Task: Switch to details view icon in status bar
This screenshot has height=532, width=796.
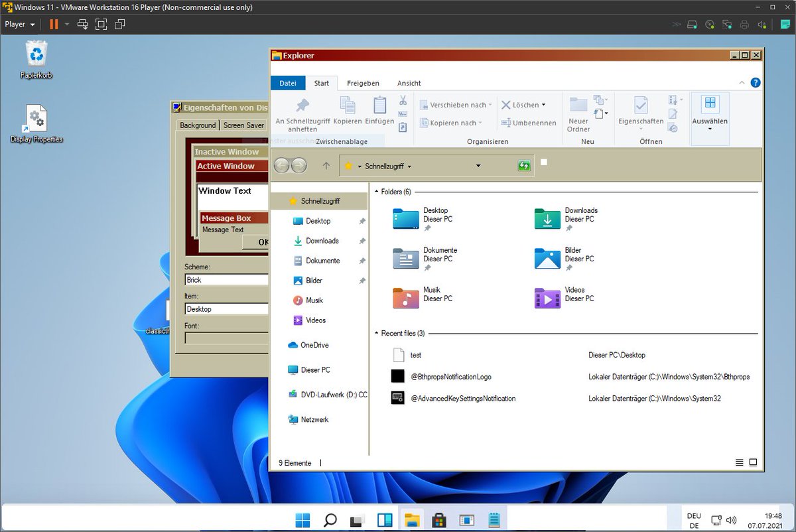Action: coord(740,462)
